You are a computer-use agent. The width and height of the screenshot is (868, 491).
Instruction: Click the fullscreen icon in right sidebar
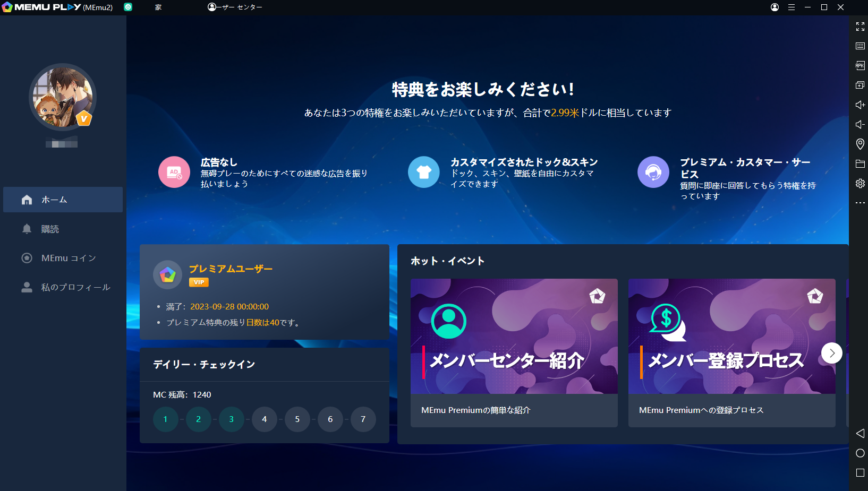[860, 27]
